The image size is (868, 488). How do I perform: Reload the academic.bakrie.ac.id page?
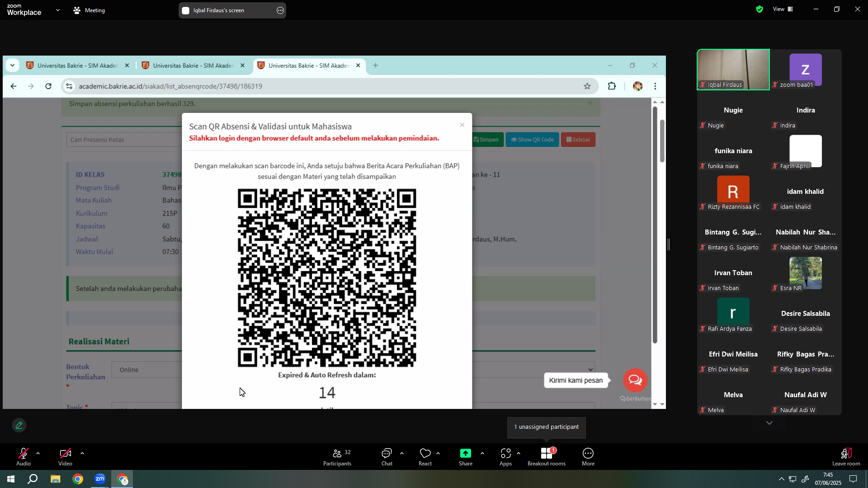(48, 86)
